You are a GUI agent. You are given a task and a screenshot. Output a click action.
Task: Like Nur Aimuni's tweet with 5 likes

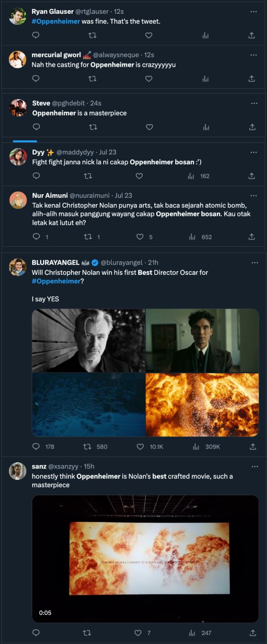[139, 237]
